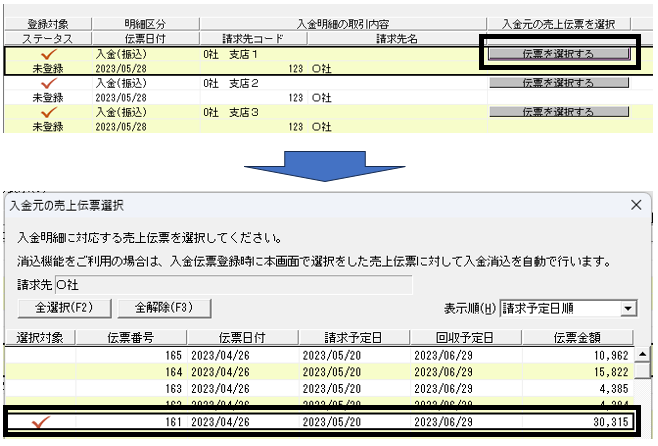This screenshot has width=658, height=446.
Task: Toggle the red checkmark for 支店２ row
Action: point(48,83)
